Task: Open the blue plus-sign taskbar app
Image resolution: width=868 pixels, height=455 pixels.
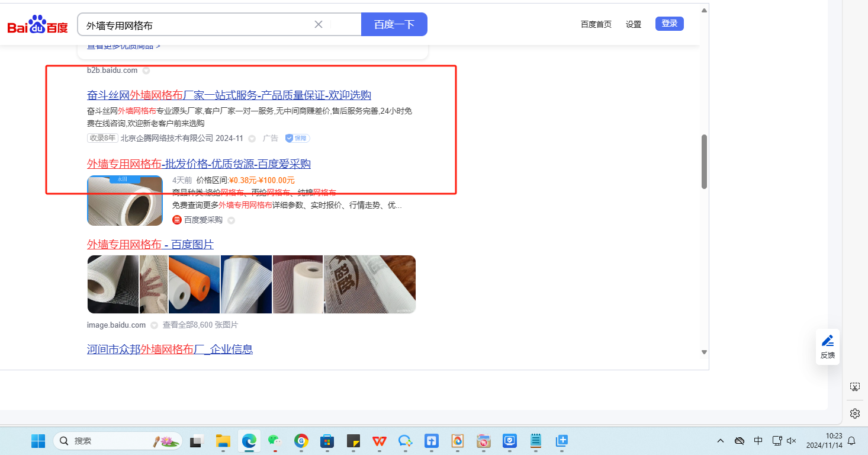Action: pos(562,441)
